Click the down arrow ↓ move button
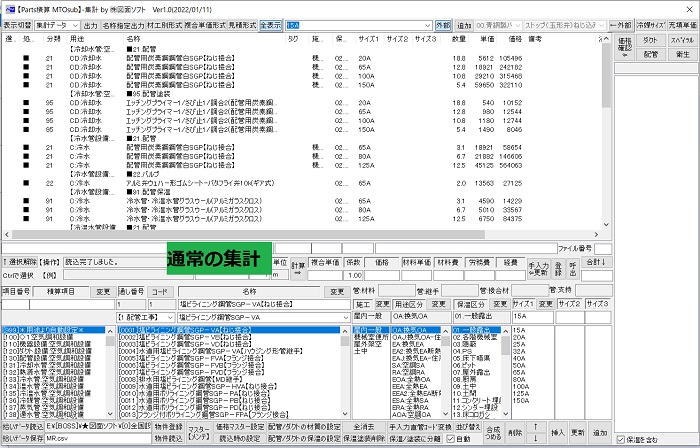This screenshot has height=448, width=700. [x=535, y=438]
